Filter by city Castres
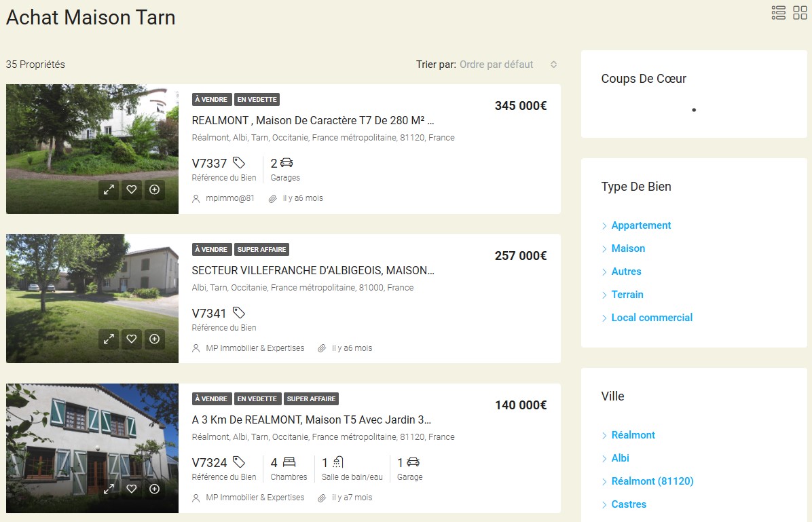This screenshot has height=522, width=812. [x=629, y=504]
